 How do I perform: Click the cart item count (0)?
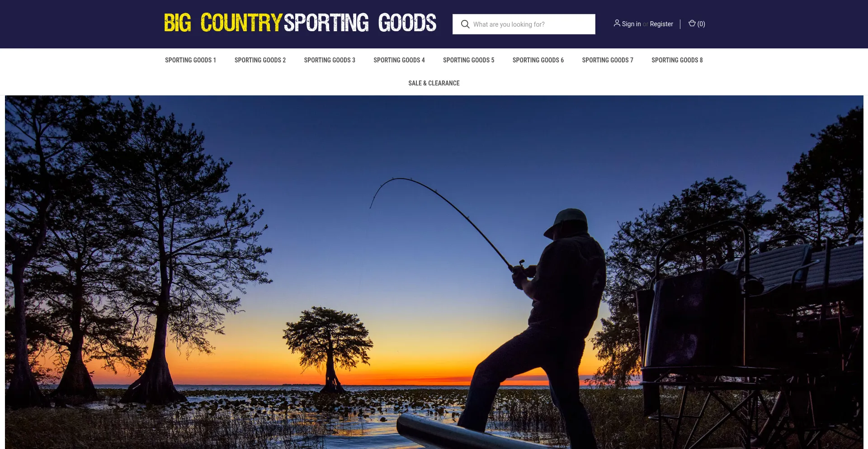pyautogui.click(x=701, y=24)
